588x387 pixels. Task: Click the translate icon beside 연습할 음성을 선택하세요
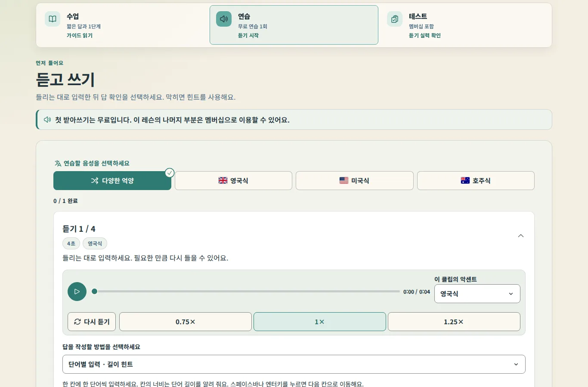pos(58,163)
